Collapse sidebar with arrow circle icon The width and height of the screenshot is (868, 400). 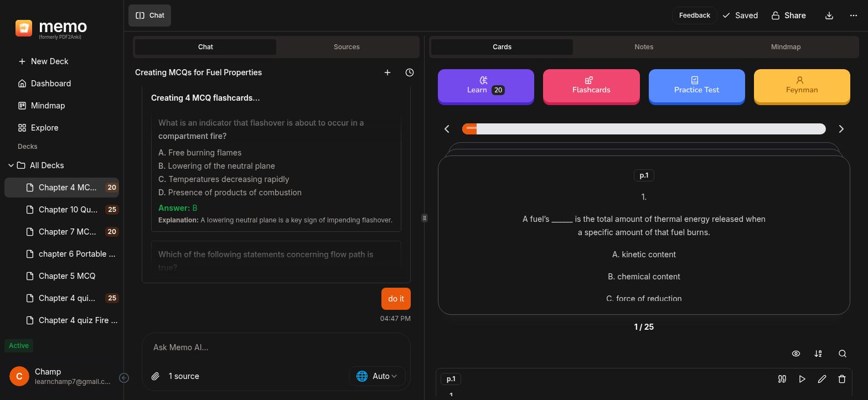click(125, 378)
